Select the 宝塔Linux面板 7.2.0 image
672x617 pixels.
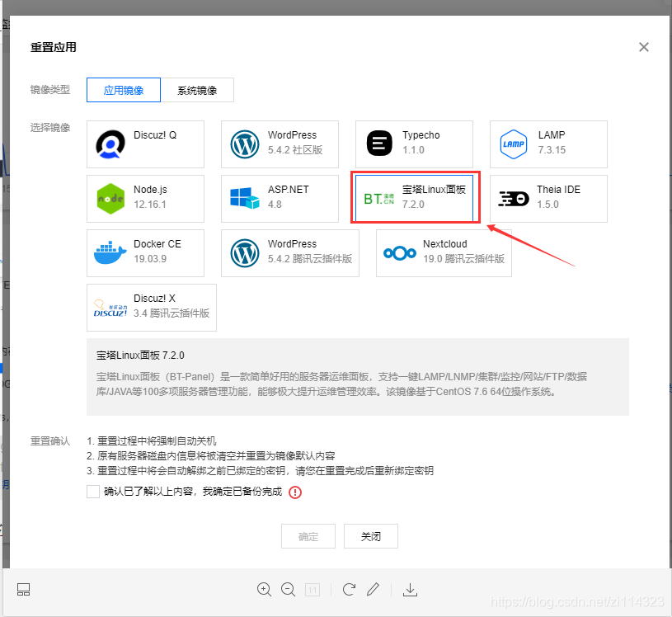pyautogui.click(x=415, y=198)
